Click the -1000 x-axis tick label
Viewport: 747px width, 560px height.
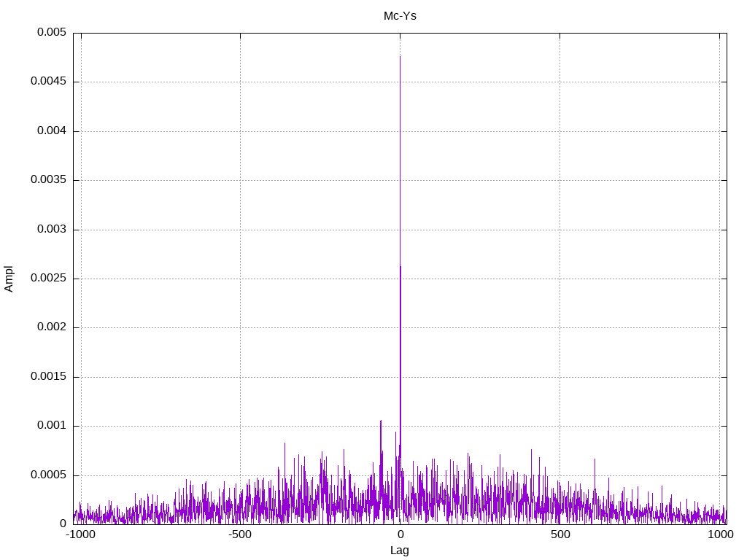click(x=80, y=534)
